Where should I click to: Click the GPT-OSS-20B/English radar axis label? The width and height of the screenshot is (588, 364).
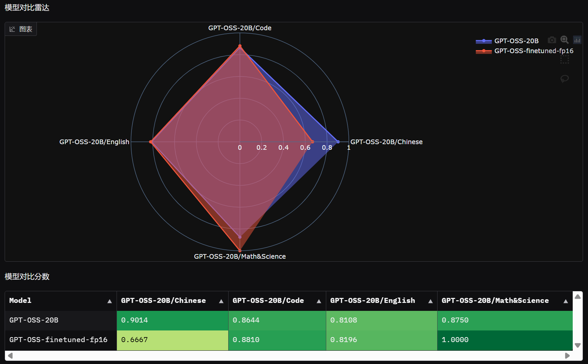94,142
